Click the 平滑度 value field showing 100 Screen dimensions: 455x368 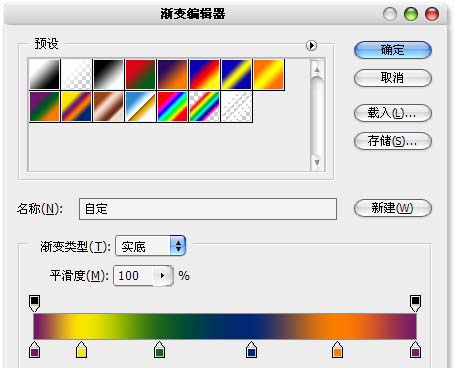tap(133, 276)
